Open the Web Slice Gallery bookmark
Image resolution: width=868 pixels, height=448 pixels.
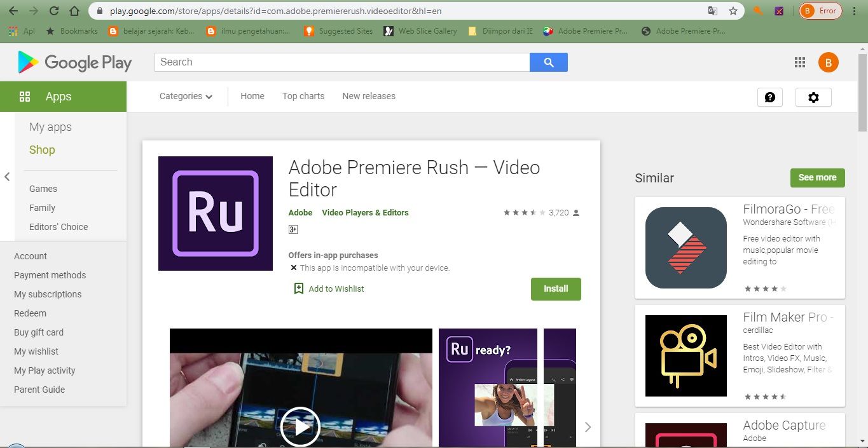point(420,31)
